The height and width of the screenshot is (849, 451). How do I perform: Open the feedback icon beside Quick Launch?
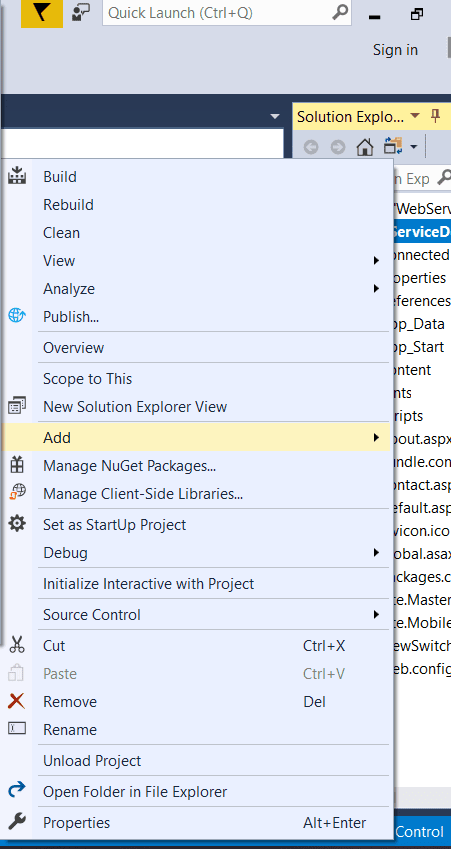[81, 12]
